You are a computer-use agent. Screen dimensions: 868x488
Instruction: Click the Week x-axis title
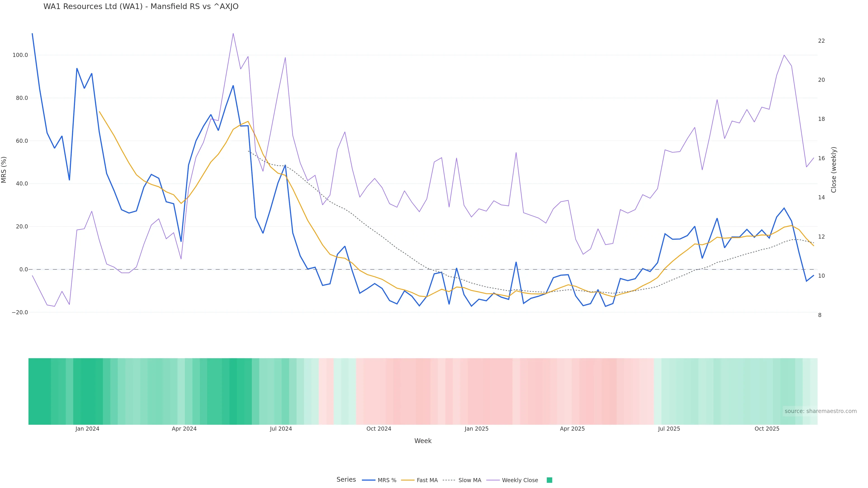coord(423,441)
